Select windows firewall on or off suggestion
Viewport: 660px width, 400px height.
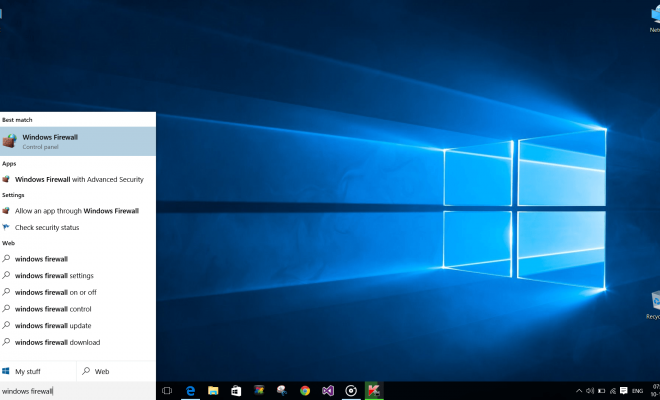pos(78,292)
